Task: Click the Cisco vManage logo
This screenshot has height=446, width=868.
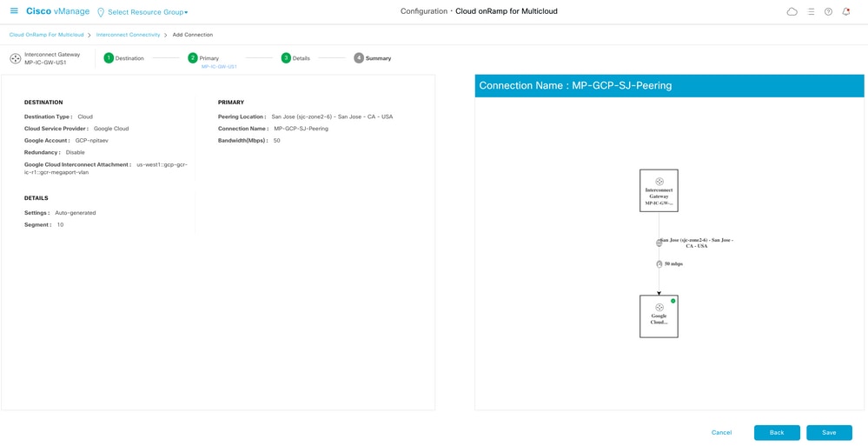Action: point(57,11)
